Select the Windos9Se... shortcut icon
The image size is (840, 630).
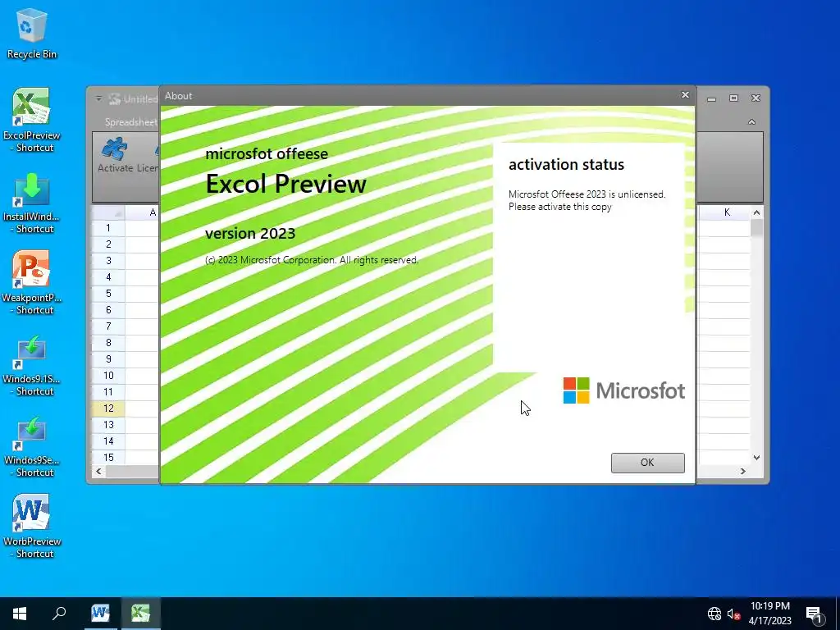click(32, 447)
